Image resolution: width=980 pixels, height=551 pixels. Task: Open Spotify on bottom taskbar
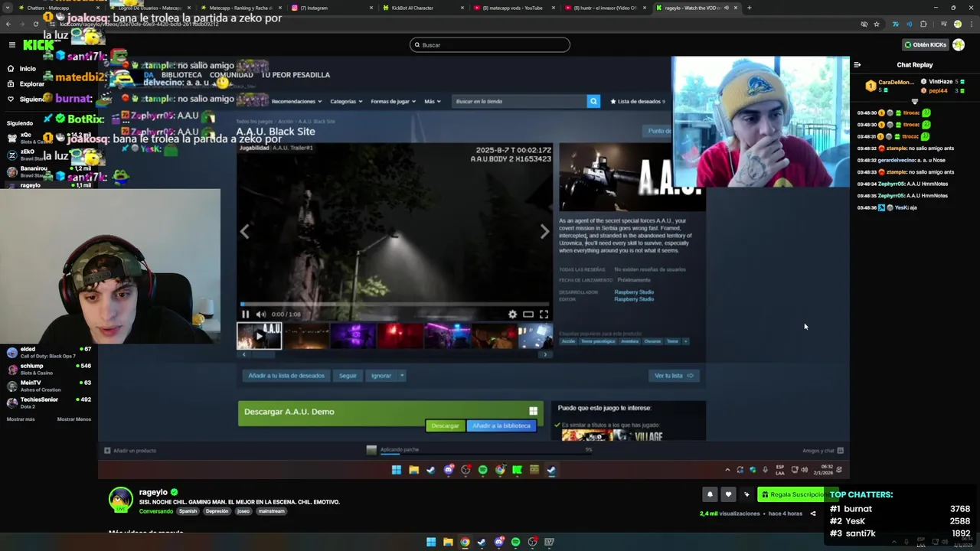click(x=515, y=542)
